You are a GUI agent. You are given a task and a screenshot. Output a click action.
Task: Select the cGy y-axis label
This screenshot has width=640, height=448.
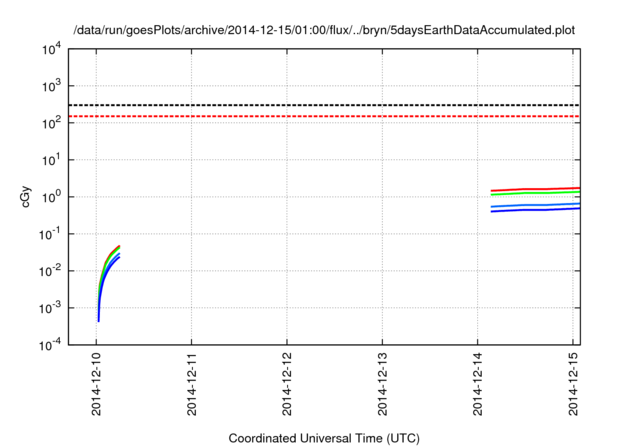(25, 197)
